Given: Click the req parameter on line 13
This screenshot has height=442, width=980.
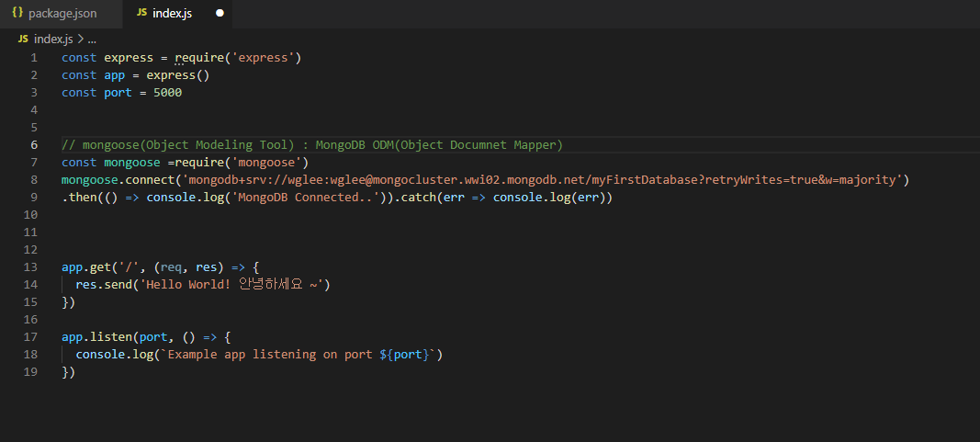Looking at the screenshot, I should [171, 267].
